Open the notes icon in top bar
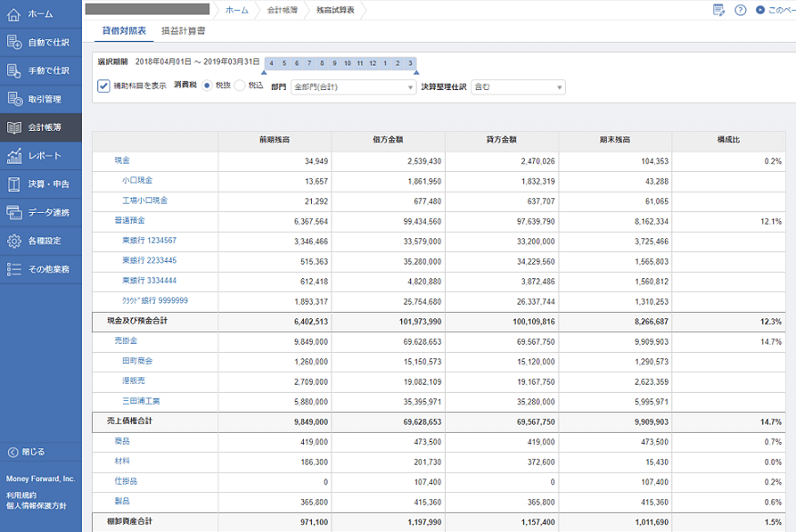Viewport: 796px width, 532px height. (x=719, y=10)
